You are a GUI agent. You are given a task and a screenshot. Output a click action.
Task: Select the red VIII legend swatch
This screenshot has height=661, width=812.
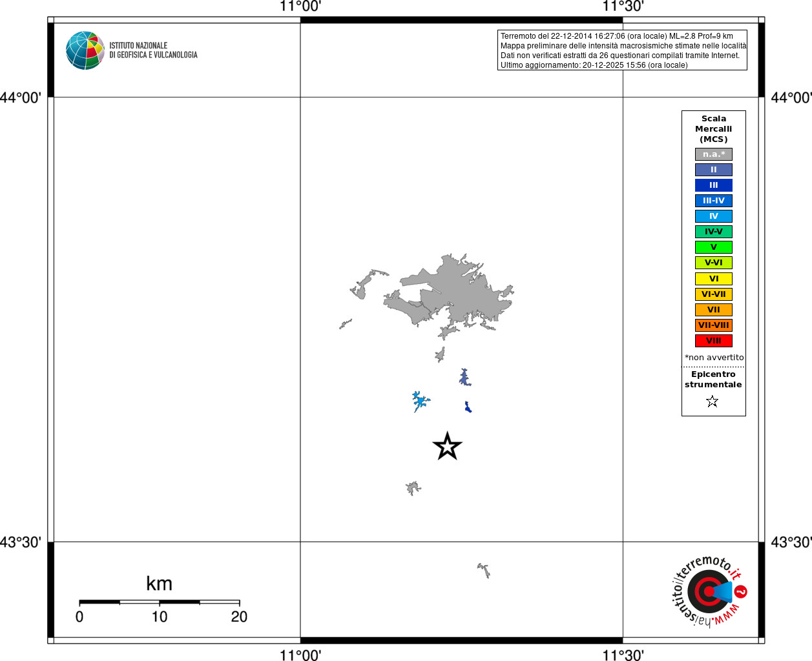coord(714,341)
